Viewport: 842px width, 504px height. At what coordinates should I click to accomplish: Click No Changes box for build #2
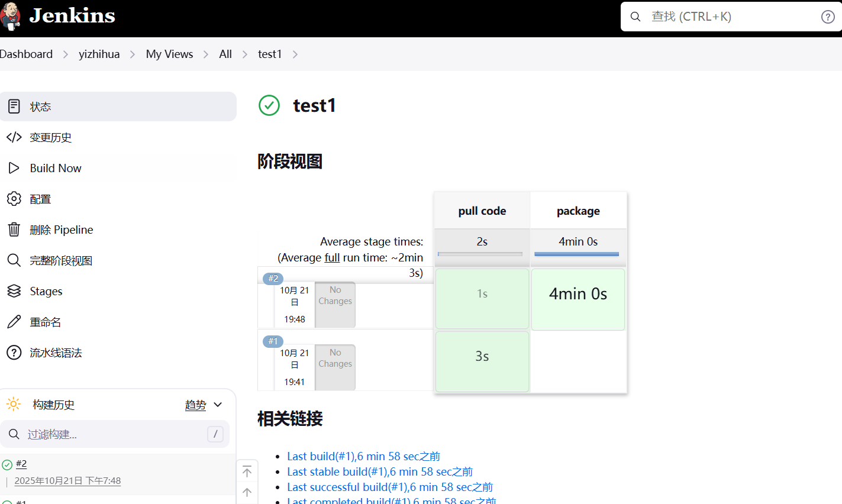click(335, 305)
